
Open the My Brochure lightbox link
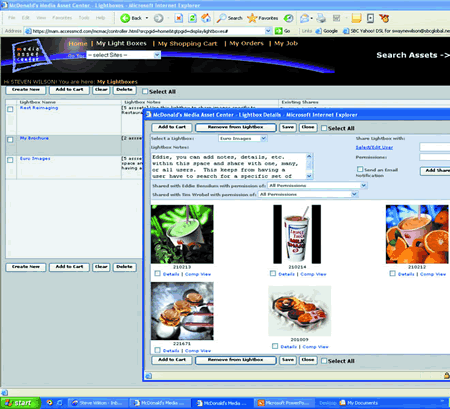coord(34,138)
